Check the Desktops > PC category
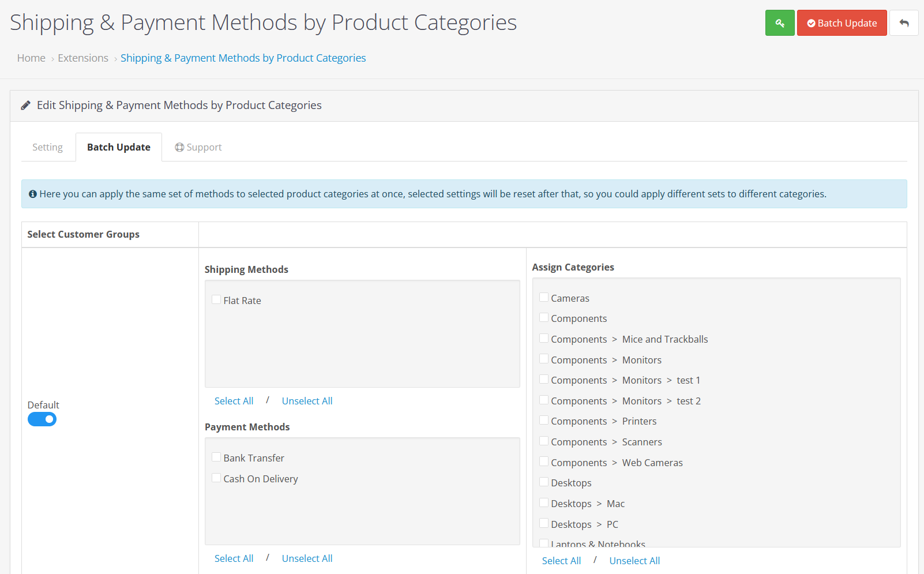 (544, 524)
